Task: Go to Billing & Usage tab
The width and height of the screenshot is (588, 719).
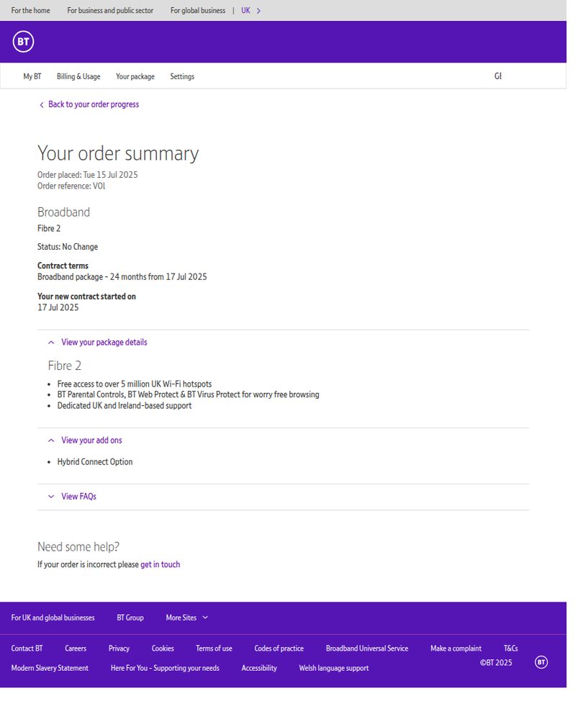Action: coord(78,76)
